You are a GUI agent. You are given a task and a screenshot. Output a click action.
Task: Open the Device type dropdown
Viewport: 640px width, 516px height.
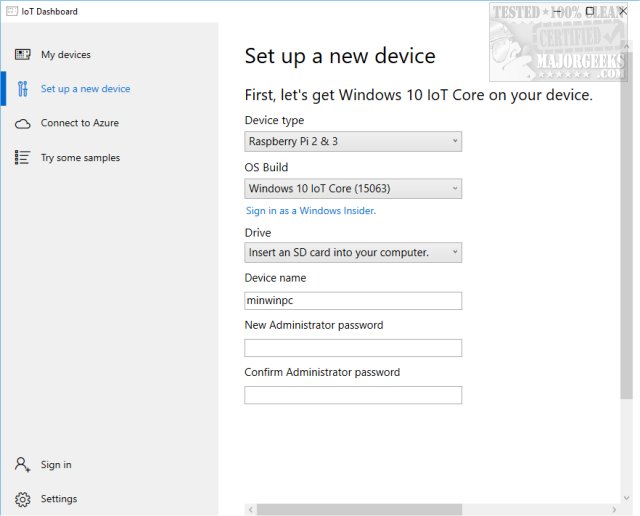pos(353,141)
